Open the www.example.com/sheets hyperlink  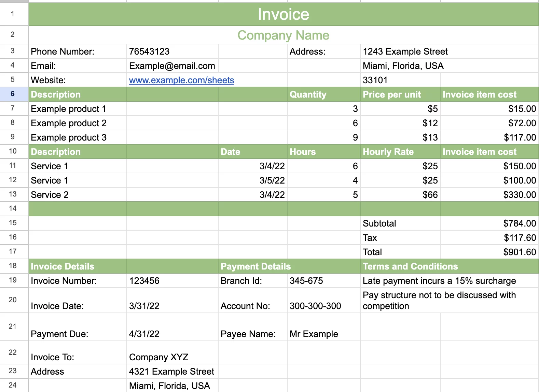pyautogui.click(x=181, y=80)
